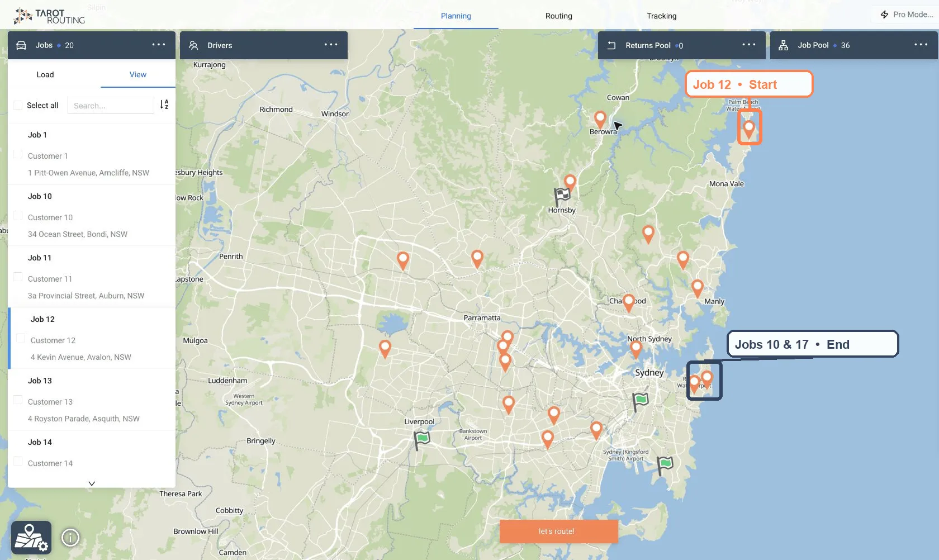Check the Job 10 checkbox
Viewport: 939px width, 560px height.
(x=18, y=215)
